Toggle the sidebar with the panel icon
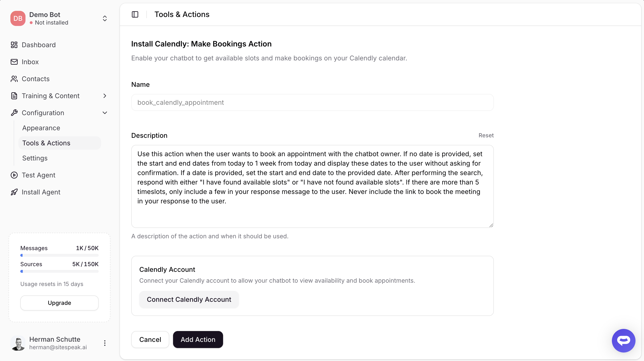The width and height of the screenshot is (644, 361). 135,14
